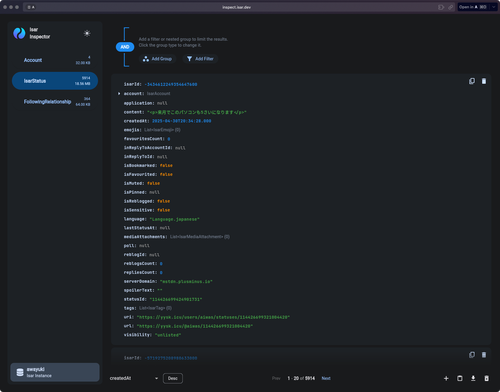This screenshot has height=392, width=500.
Task: Click the database icon beside swayuki
Action: pyautogui.click(x=20, y=372)
